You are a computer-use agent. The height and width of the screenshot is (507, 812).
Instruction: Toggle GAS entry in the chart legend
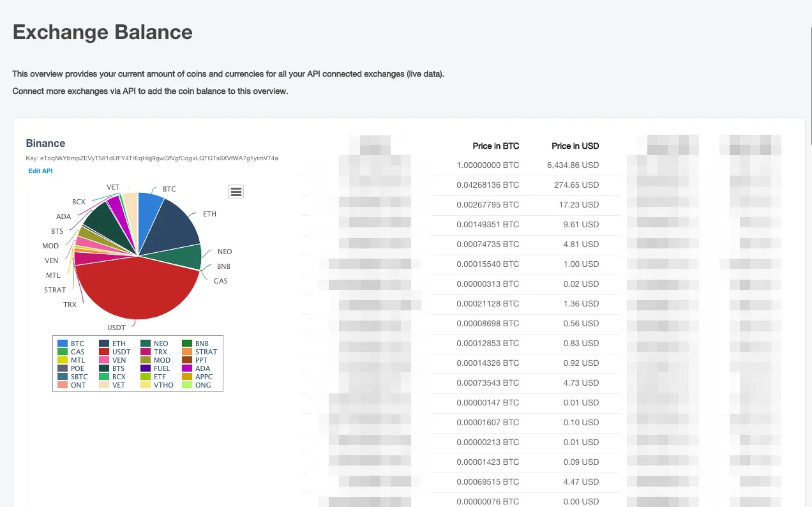point(70,352)
